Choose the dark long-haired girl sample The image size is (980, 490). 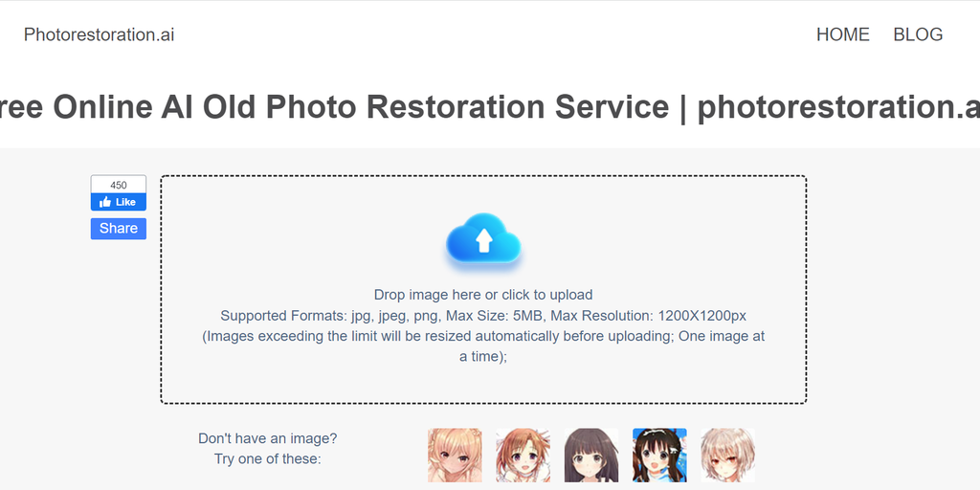pos(591,455)
